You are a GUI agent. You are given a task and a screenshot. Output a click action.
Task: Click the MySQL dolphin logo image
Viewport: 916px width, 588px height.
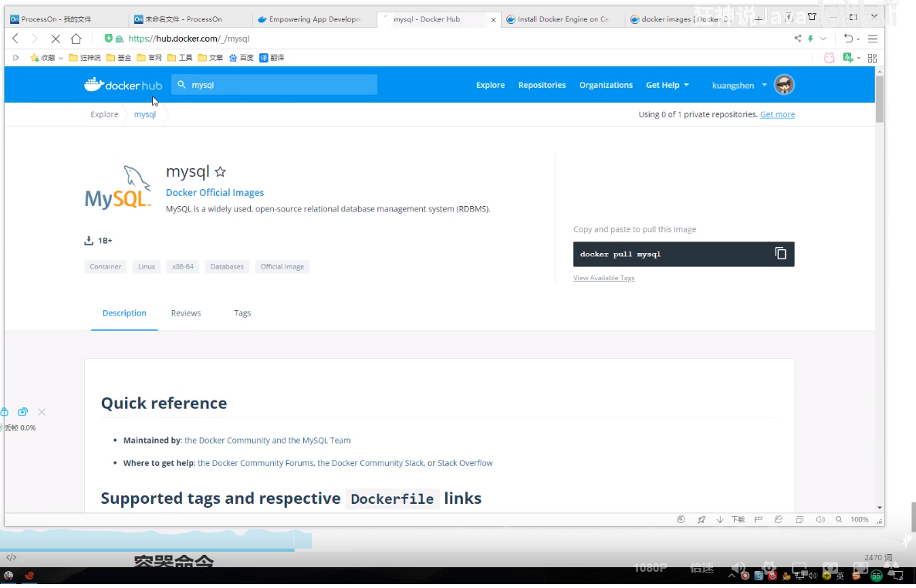pos(118,188)
